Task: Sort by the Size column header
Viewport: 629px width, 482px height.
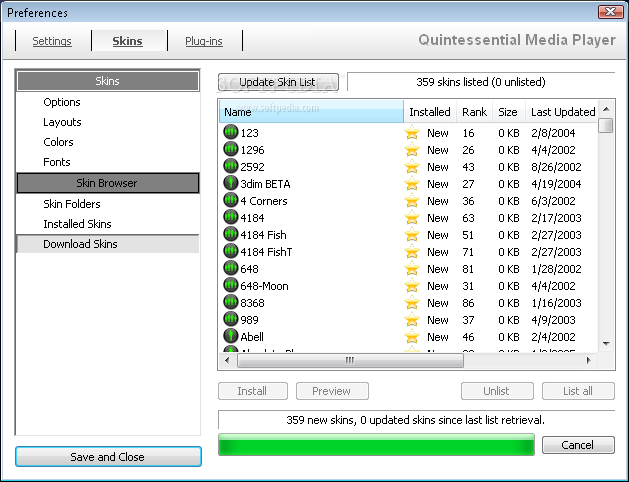Action: [x=509, y=111]
